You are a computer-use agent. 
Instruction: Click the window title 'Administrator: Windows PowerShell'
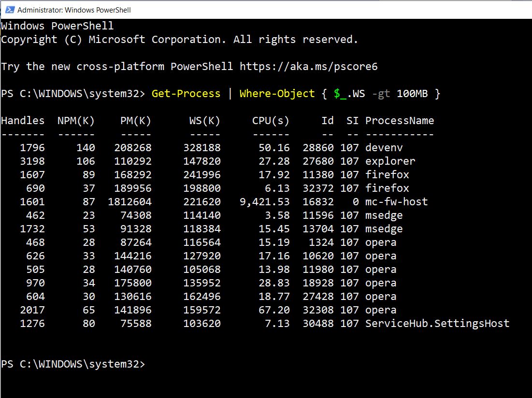[74, 10]
